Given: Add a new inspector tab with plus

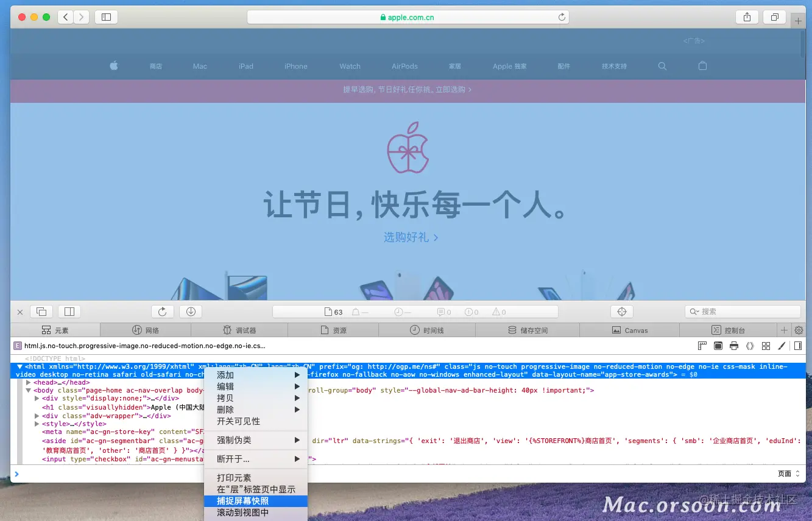Looking at the screenshot, I should [x=785, y=330].
